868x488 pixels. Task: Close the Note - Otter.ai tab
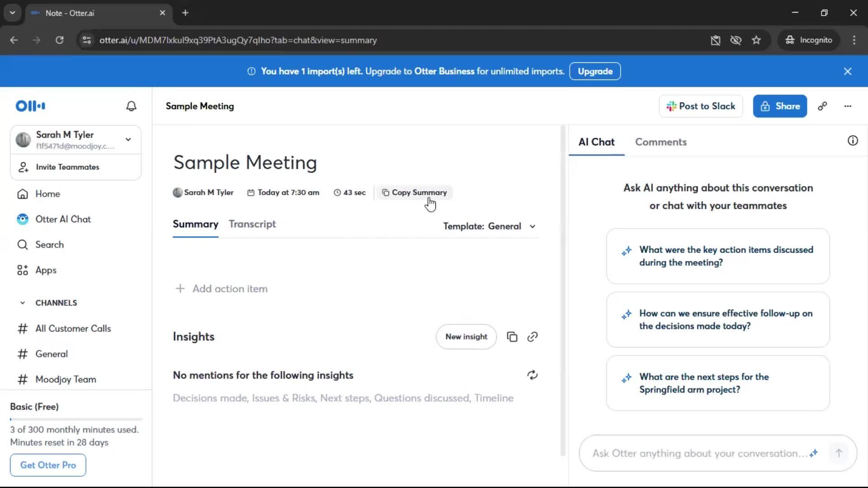(x=162, y=13)
